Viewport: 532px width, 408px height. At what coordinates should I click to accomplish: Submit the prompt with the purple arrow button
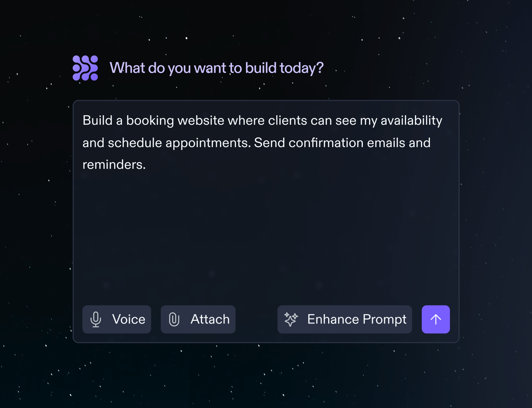pyautogui.click(x=435, y=319)
